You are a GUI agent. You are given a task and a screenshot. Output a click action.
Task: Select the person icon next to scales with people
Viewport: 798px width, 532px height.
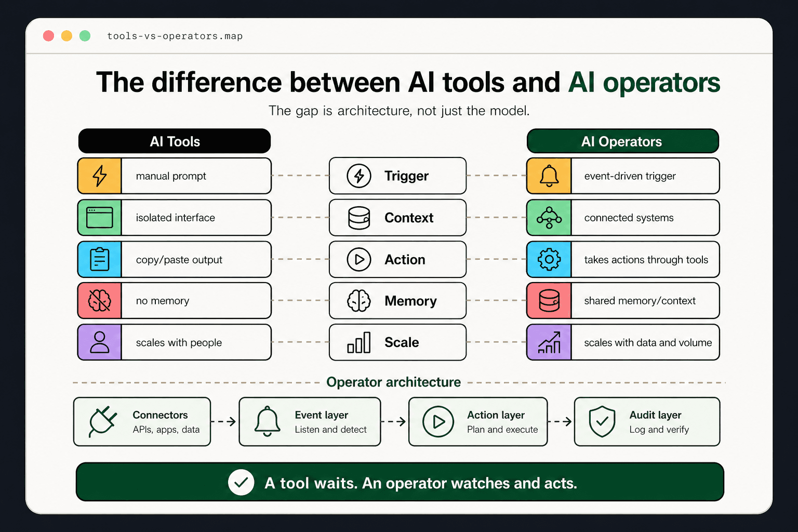(x=100, y=342)
